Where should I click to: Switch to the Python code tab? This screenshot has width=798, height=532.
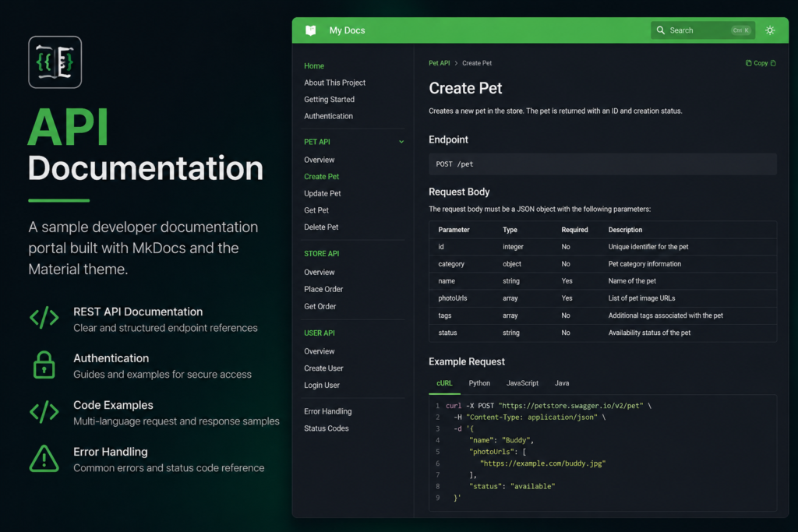(x=479, y=383)
